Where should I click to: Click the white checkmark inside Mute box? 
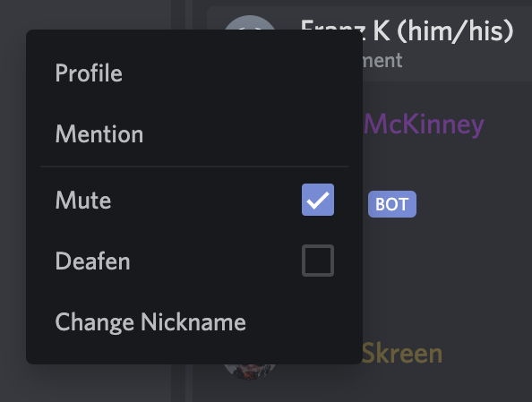(318, 200)
